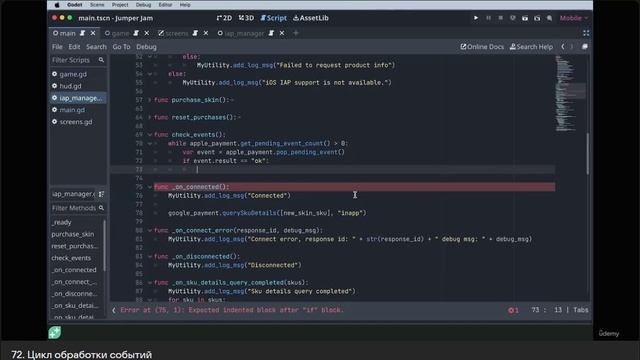Screen dimensions: 640x360
Task: Collapse the _on_connected function fold
Action: [149, 187]
